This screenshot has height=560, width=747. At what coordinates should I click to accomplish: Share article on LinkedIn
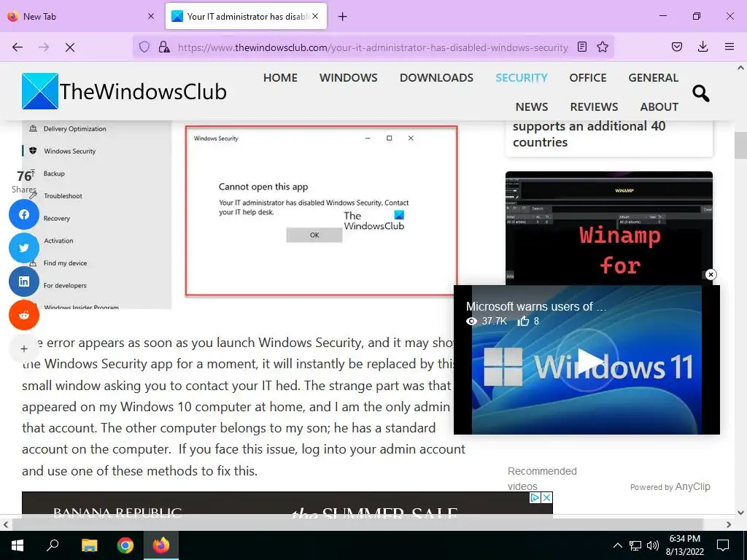coord(24,281)
